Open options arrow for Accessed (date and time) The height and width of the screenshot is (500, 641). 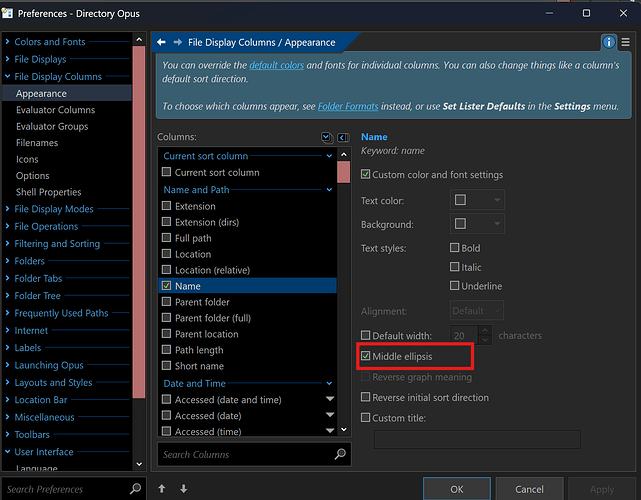(330, 399)
